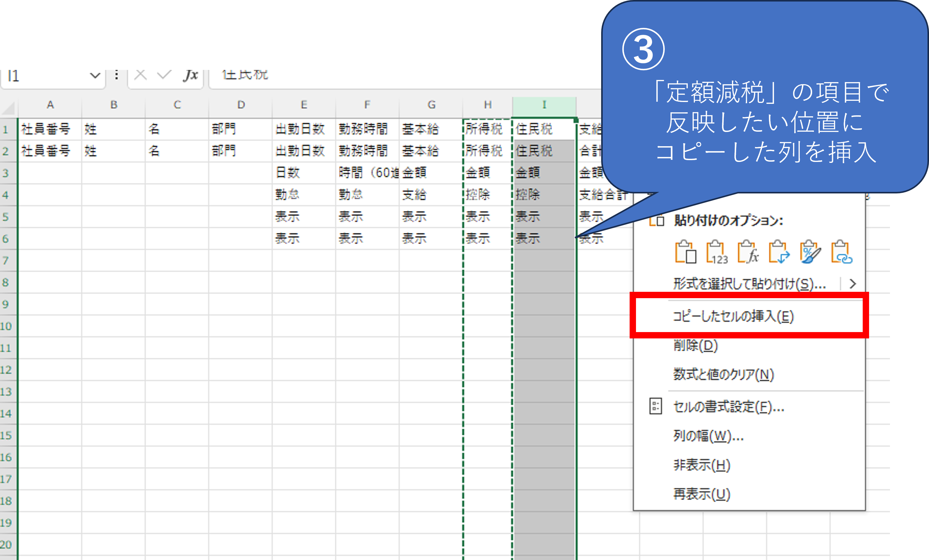Open the Name Box dropdown arrow
This screenshot has width=929, height=560.
point(95,75)
